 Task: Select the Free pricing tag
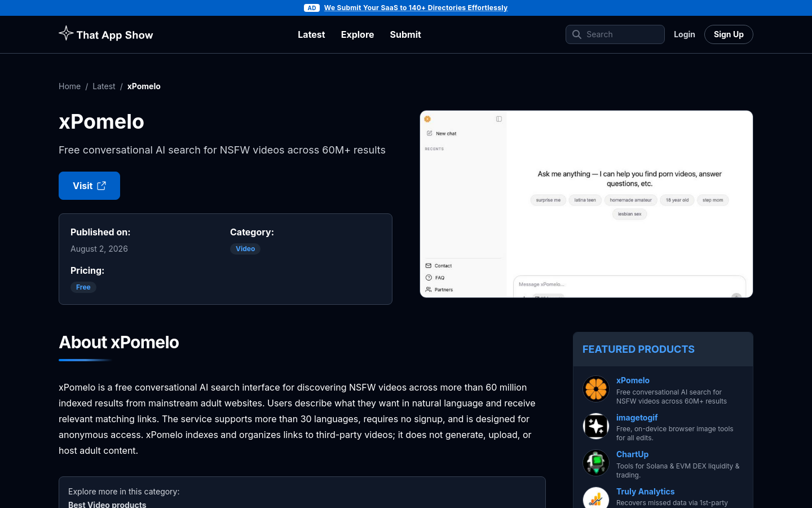(83, 287)
